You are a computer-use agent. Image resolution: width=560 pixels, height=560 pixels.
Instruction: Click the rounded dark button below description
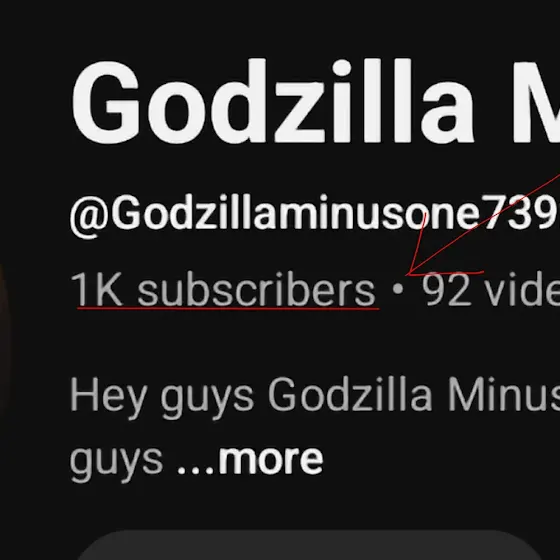tap(309, 545)
